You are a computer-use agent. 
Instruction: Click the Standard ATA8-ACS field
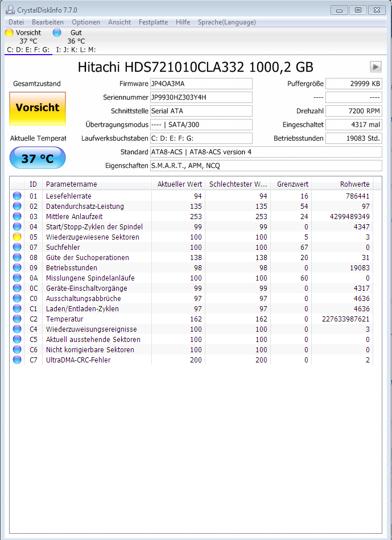(x=266, y=152)
